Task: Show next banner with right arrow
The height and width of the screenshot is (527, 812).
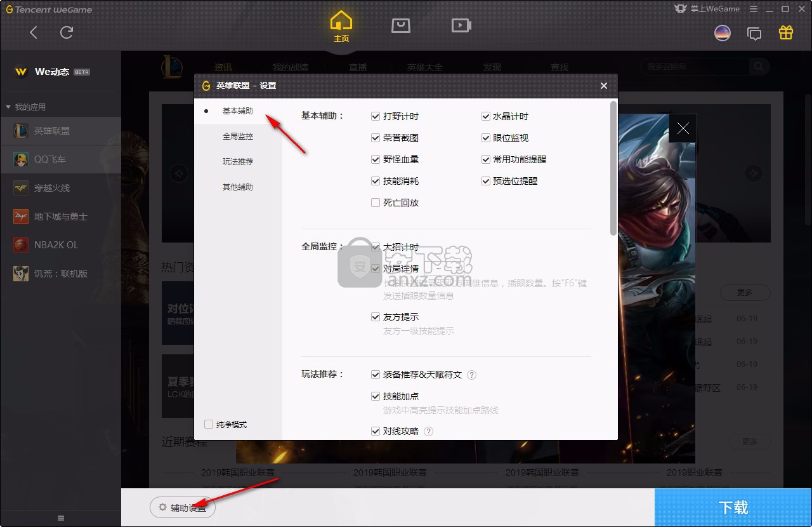Action: [754, 173]
